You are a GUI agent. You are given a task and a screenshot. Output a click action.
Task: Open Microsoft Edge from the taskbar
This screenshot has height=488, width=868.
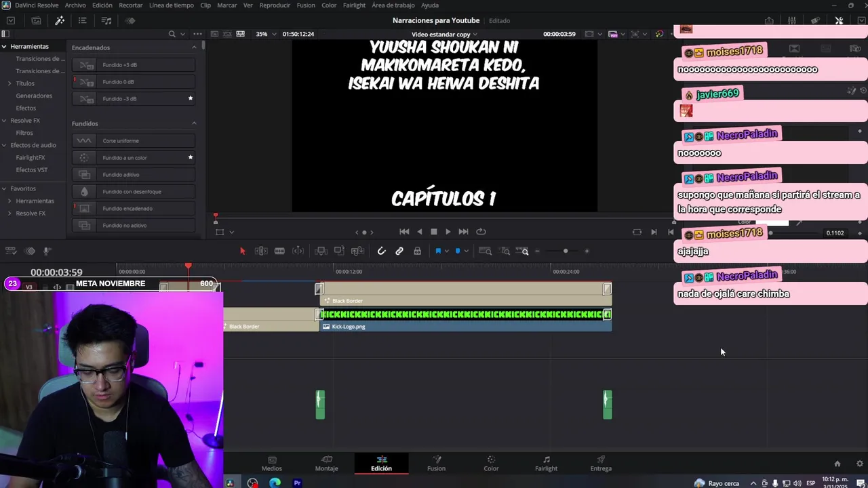click(x=275, y=483)
